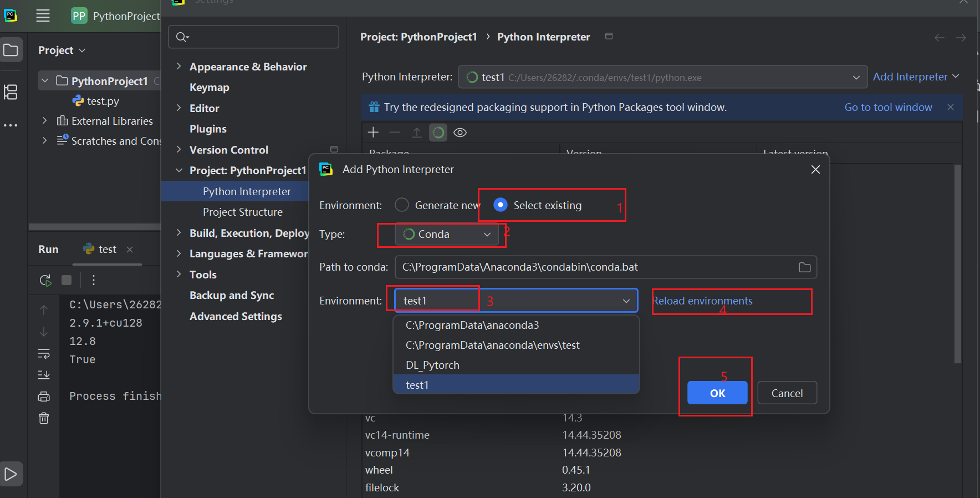Viewport: 980px width, 498px height.
Task: Expand the Editor settings group
Action: [x=178, y=108]
